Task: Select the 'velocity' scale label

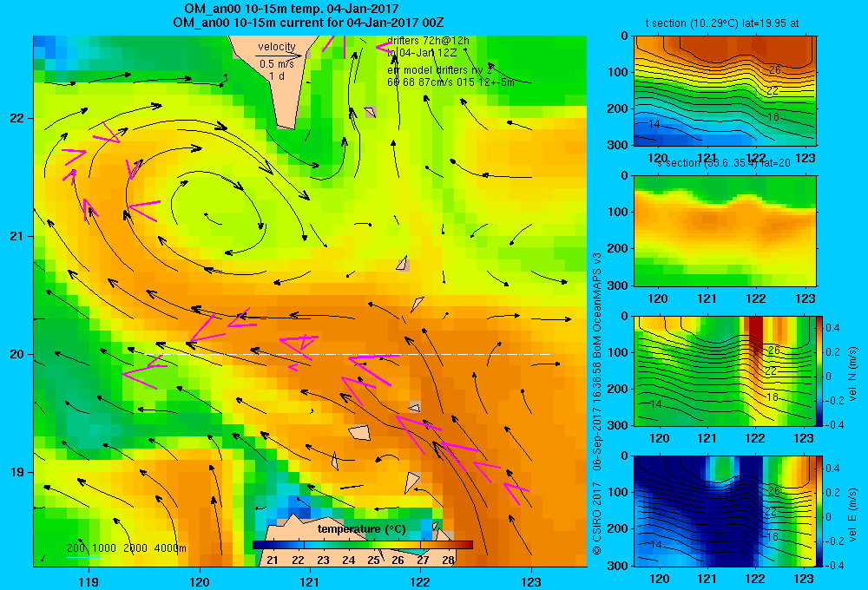Action: click(x=277, y=47)
